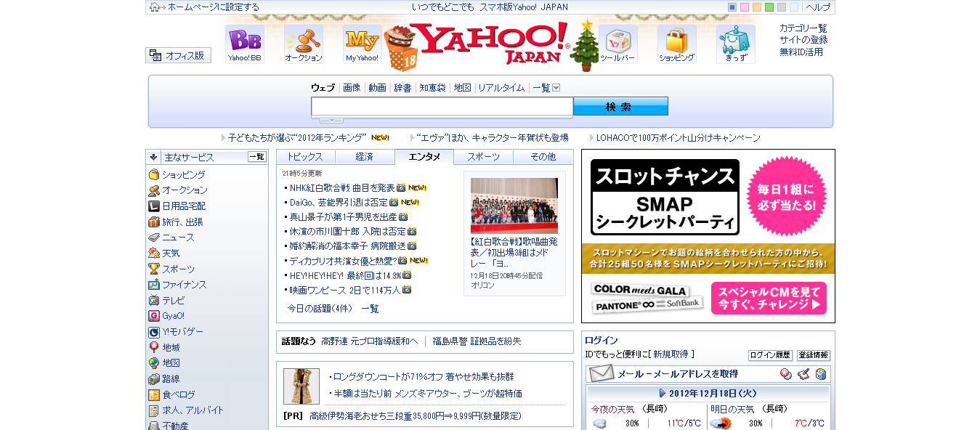Open the カテゴリ一覧 link
980x430 pixels.
pyautogui.click(x=803, y=28)
